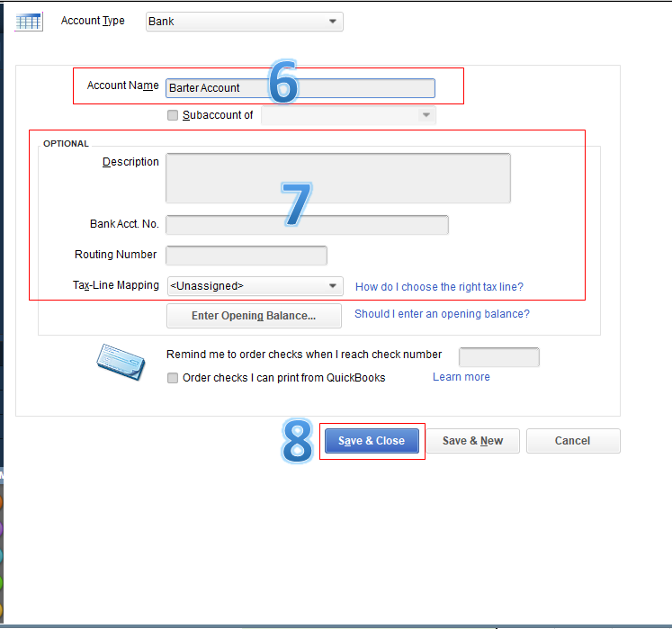Click the Routing Number field
The width and height of the screenshot is (672, 629).
[246, 256]
